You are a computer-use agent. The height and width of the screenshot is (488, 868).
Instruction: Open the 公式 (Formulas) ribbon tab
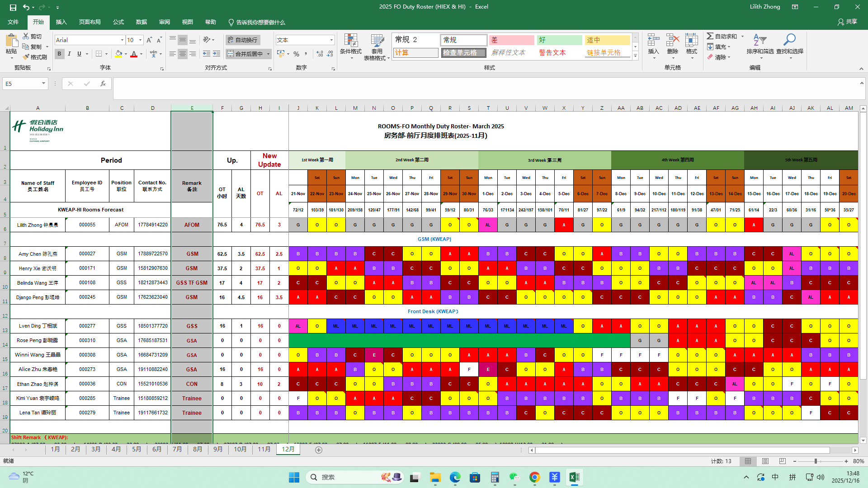(118, 22)
